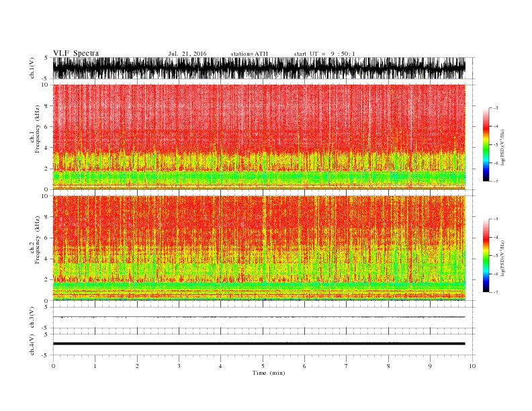Click the ch.3 voltage trace line
The width and height of the screenshot is (532, 411).
(x=259, y=317)
